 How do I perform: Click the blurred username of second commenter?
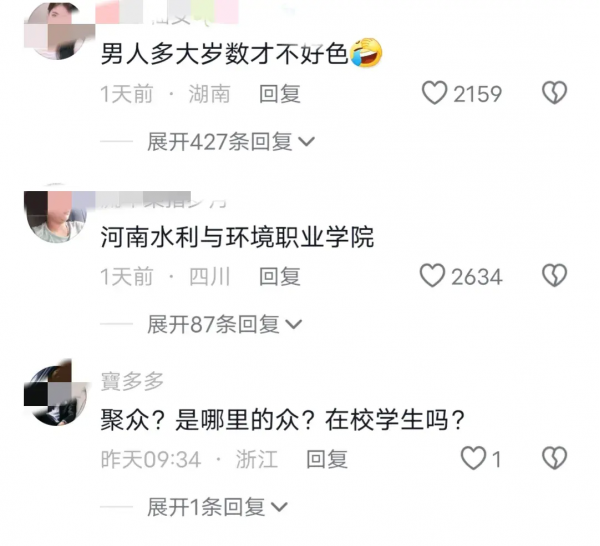tap(165, 200)
